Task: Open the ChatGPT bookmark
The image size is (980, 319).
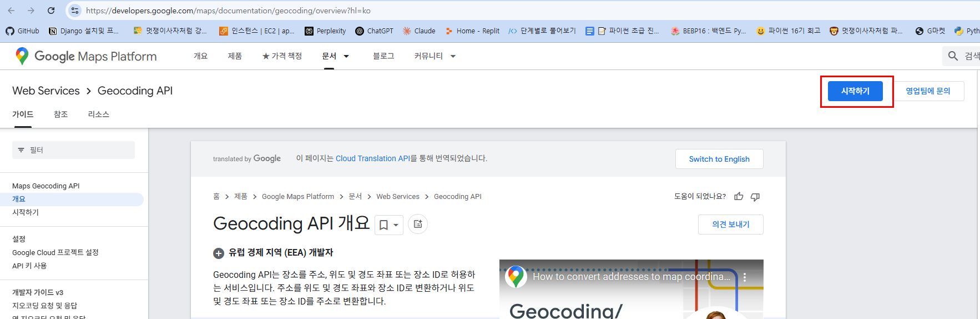Action: (375, 31)
